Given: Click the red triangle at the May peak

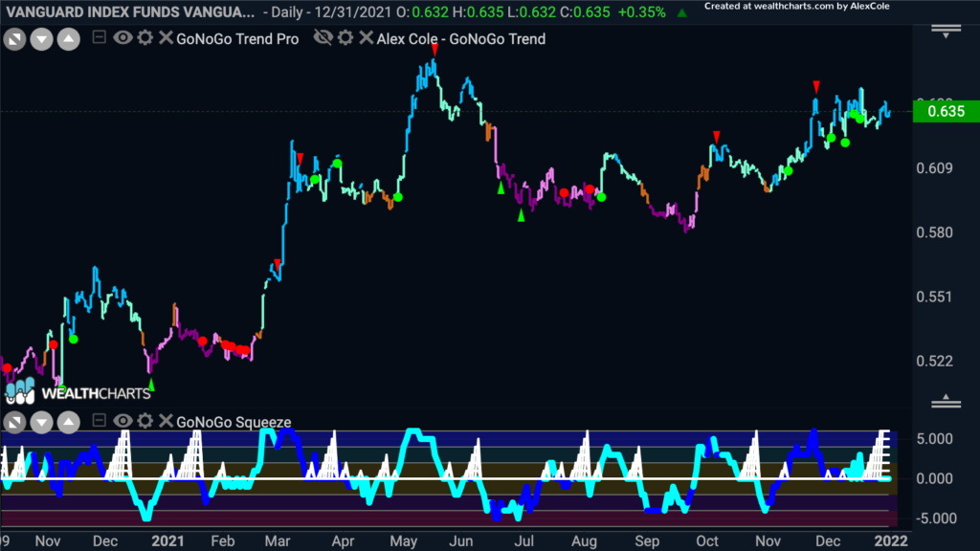Looking at the screenshot, I should [434, 50].
